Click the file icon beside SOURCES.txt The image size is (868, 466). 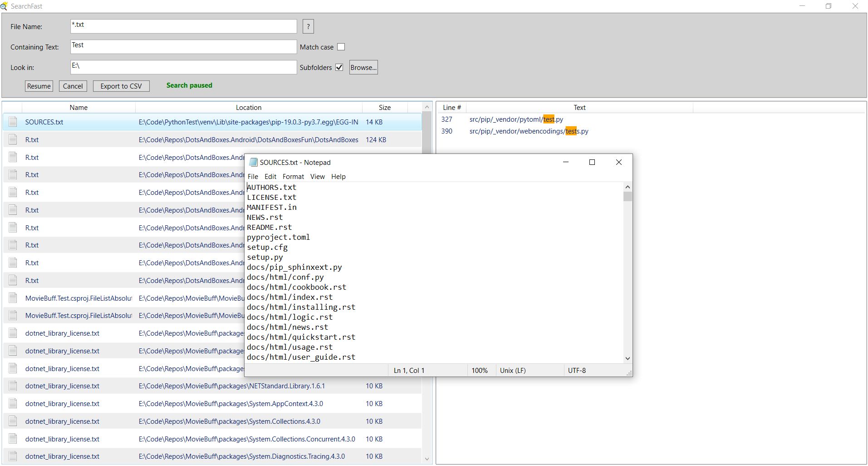[x=13, y=122]
